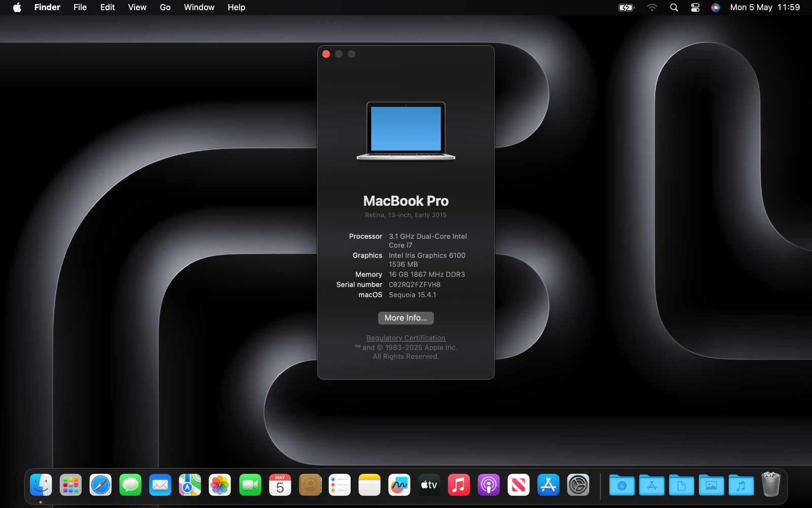
Task: Click the Retina, 13-inch, Early 2015 subtitle
Action: coord(406,215)
